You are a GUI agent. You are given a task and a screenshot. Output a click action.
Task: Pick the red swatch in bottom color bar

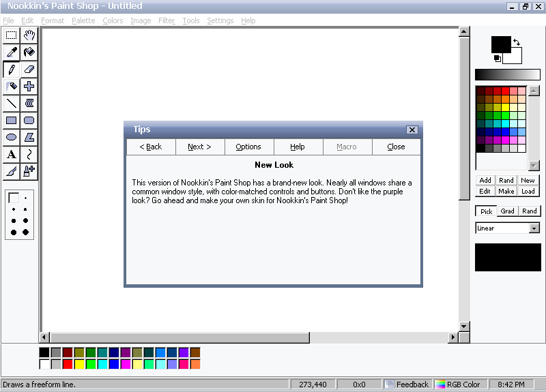68,364
